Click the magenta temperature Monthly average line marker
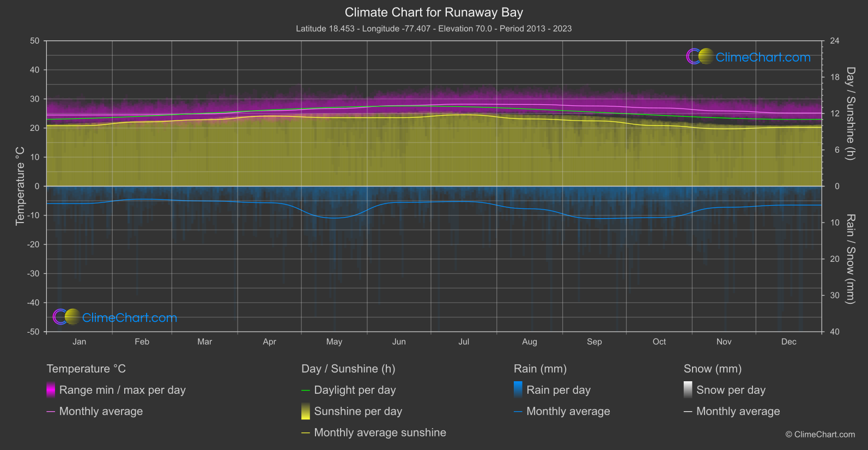This screenshot has width=868, height=450. pos(51,412)
